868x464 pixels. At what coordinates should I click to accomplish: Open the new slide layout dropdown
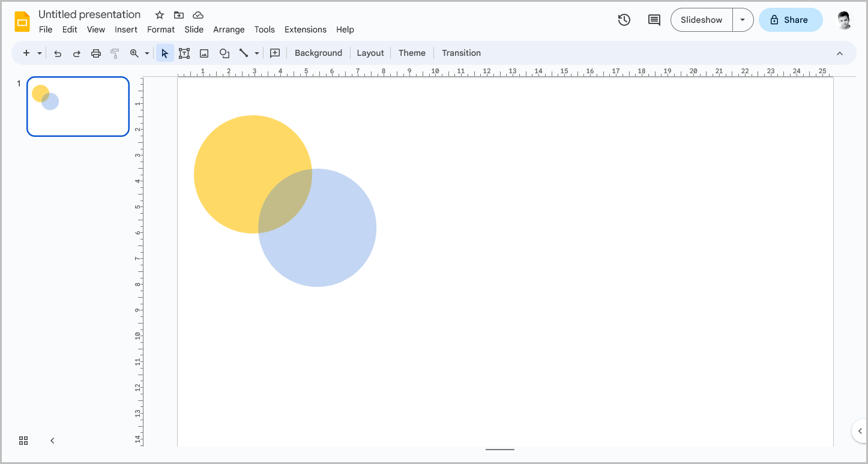[x=39, y=53]
